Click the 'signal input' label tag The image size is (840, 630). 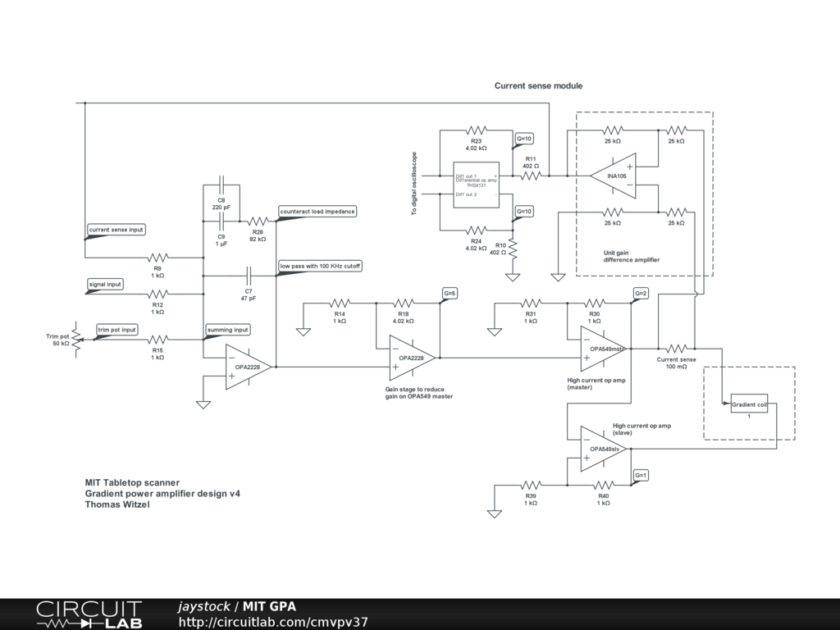click(x=105, y=284)
